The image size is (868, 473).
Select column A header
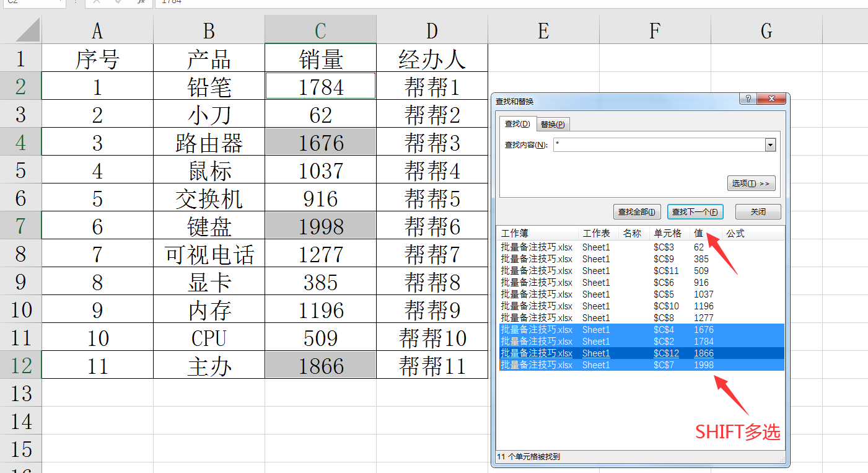point(97,30)
